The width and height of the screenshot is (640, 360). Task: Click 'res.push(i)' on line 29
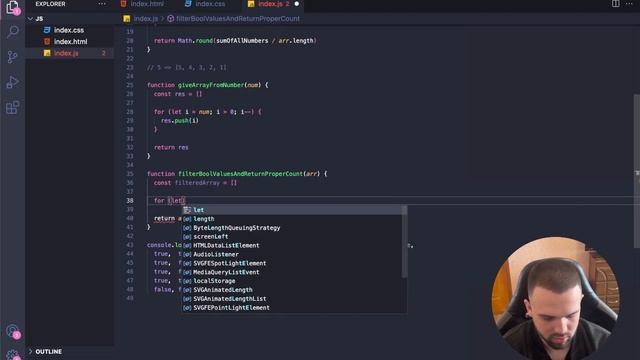point(180,121)
